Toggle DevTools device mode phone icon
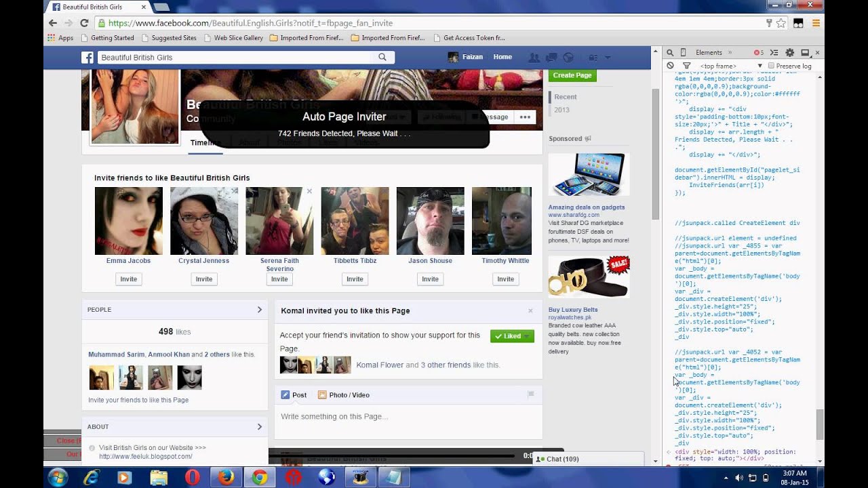 [683, 53]
